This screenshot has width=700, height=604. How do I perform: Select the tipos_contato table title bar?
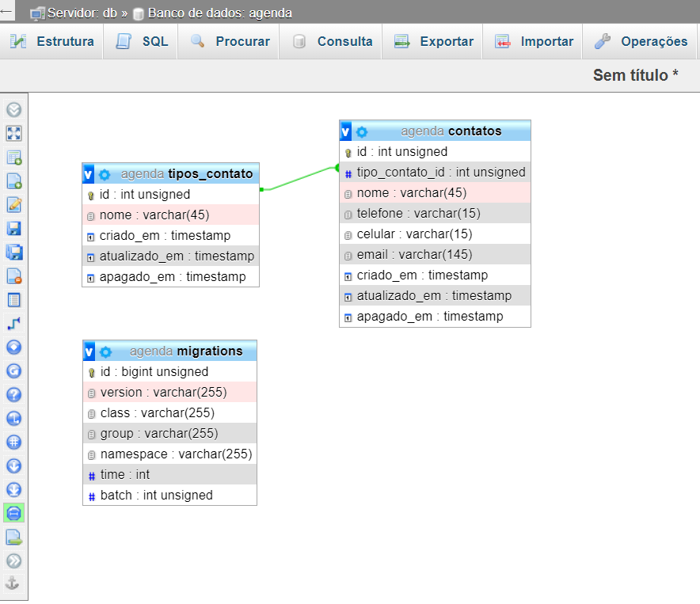[170, 173]
